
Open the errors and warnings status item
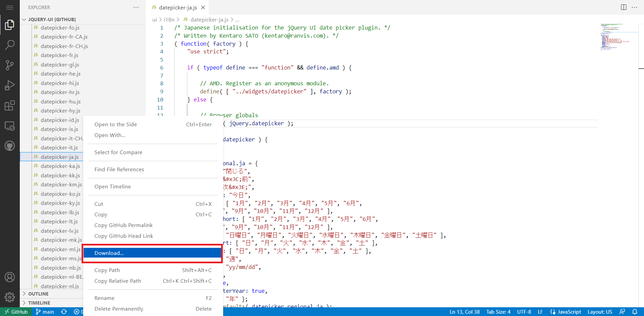(x=78, y=312)
